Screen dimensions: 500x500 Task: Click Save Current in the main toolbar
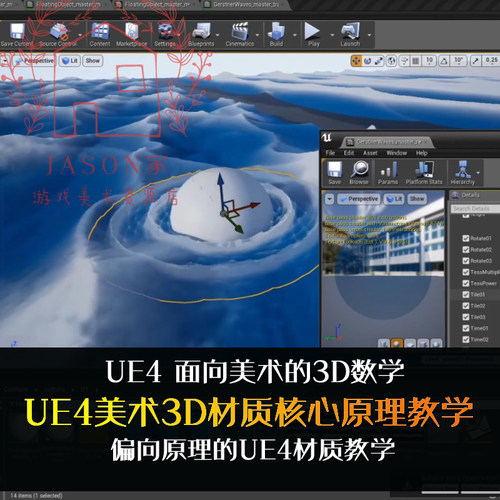tap(17, 34)
